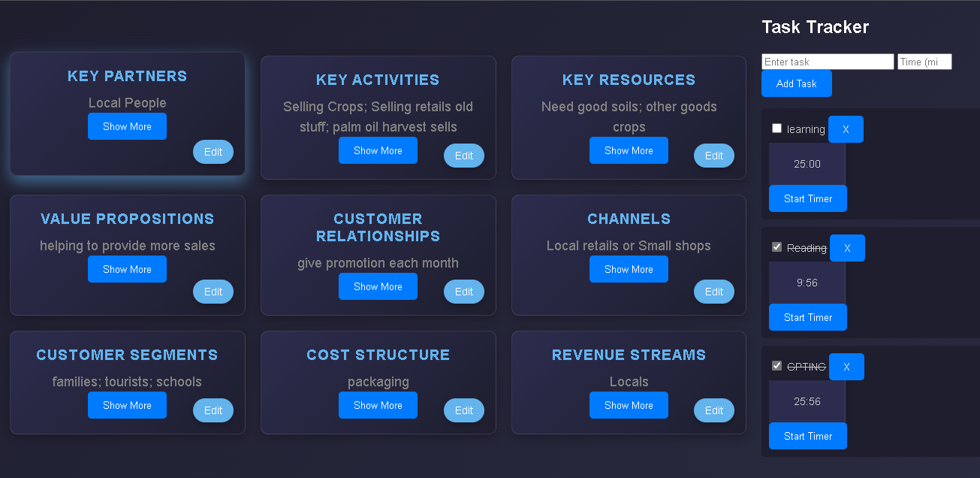Delete the CPTING task with X

click(x=846, y=367)
